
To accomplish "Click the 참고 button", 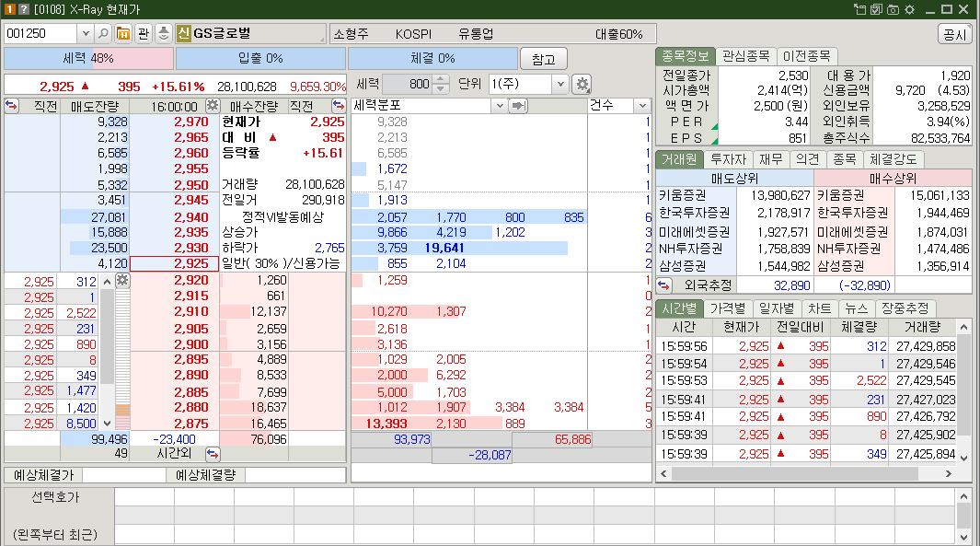I will [x=543, y=59].
